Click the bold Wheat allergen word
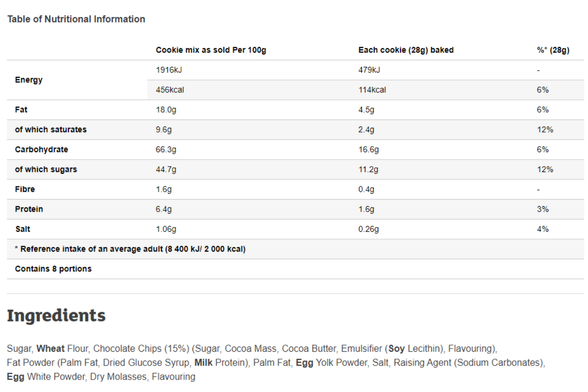The height and width of the screenshot is (392, 588). tap(51, 348)
